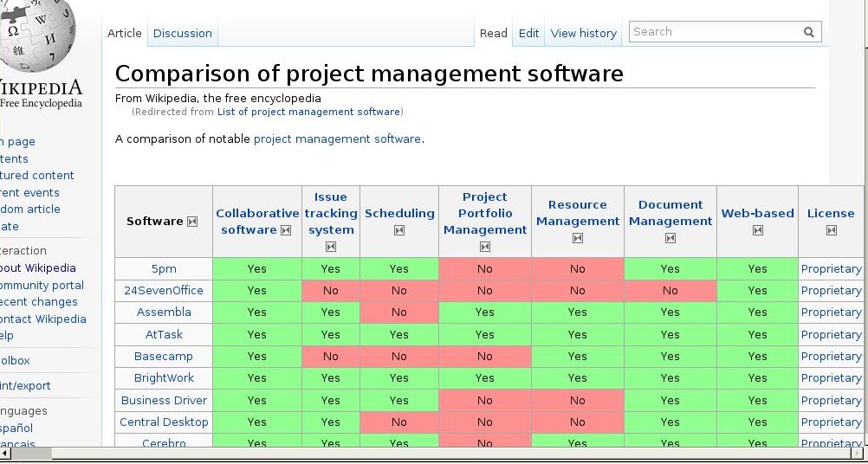Open List of project management software link
This screenshot has width=868, height=464.
(308, 112)
